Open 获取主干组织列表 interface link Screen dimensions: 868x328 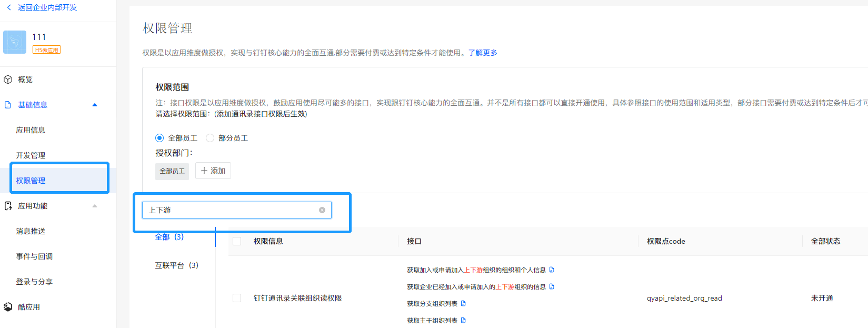pos(432,321)
